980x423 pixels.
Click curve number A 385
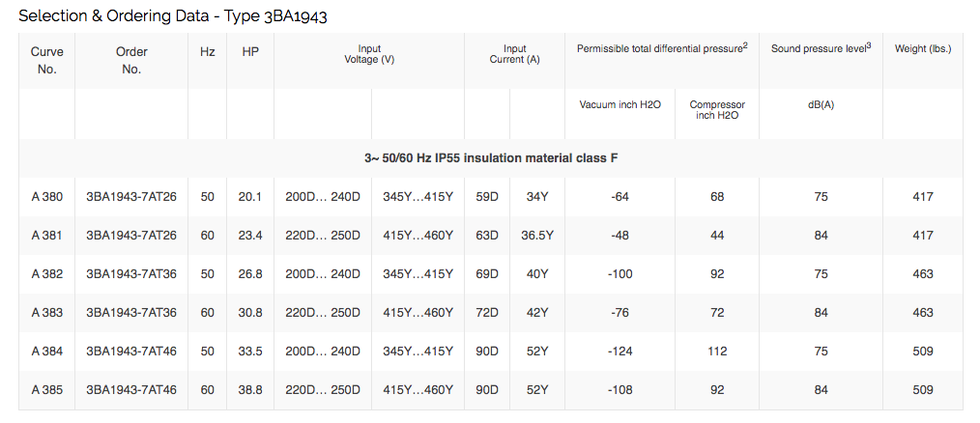[x=46, y=389]
